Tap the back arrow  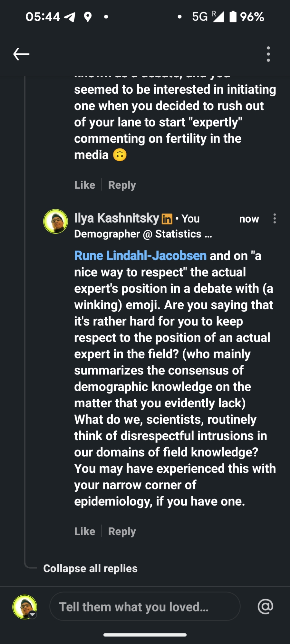coord(21,54)
